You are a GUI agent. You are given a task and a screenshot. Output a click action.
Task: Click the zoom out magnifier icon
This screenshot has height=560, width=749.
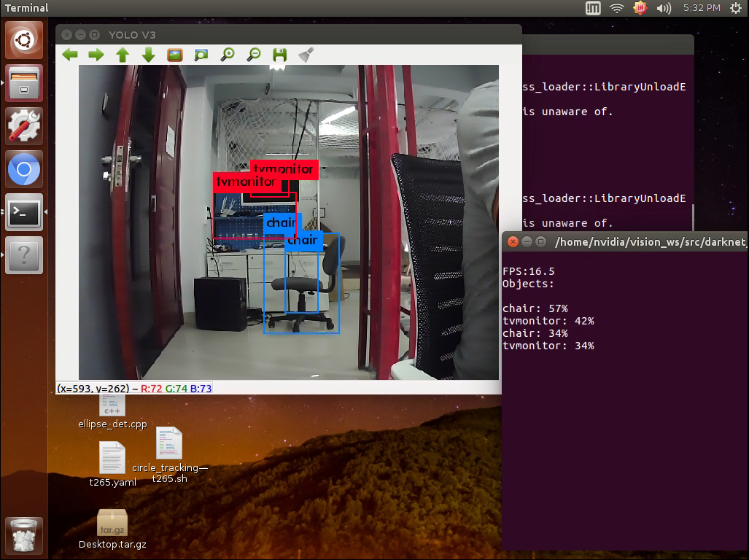click(254, 55)
